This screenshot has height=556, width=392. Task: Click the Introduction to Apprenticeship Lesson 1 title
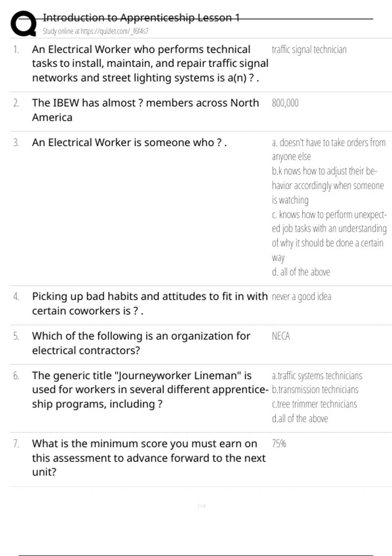(x=141, y=18)
